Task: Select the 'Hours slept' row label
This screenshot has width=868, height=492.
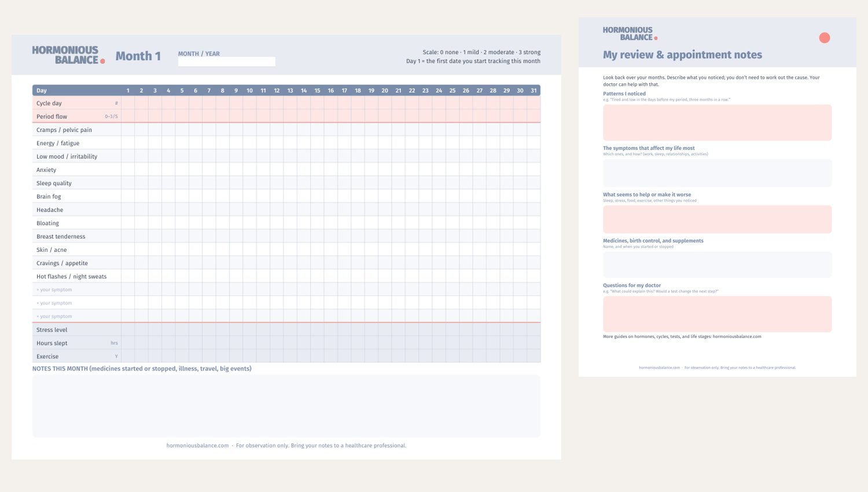Action: coord(52,343)
